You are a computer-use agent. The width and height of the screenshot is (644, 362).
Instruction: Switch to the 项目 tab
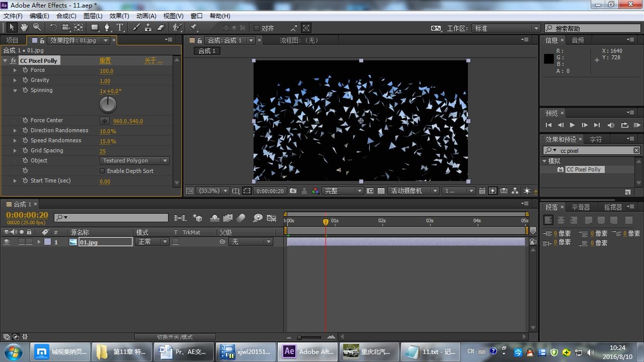click(x=12, y=40)
